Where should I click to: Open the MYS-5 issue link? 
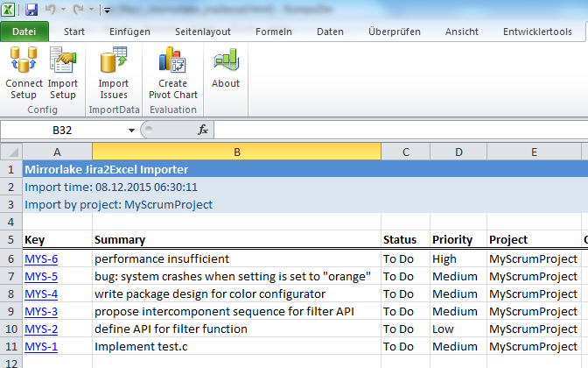pyautogui.click(x=41, y=277)
